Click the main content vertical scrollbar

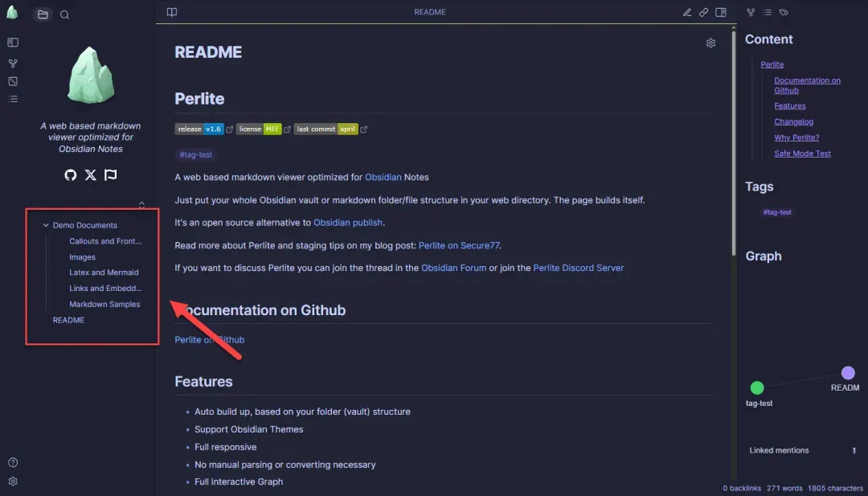[735, 141]
